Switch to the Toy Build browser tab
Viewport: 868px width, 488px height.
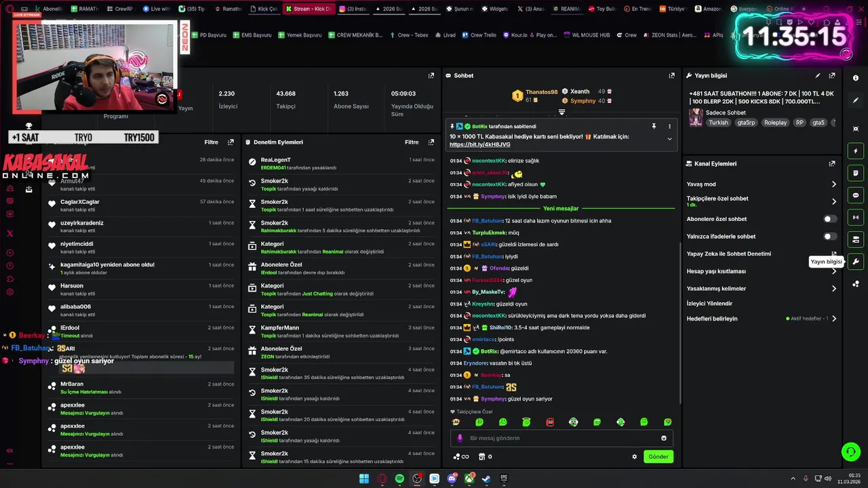(x=602, y=9)
